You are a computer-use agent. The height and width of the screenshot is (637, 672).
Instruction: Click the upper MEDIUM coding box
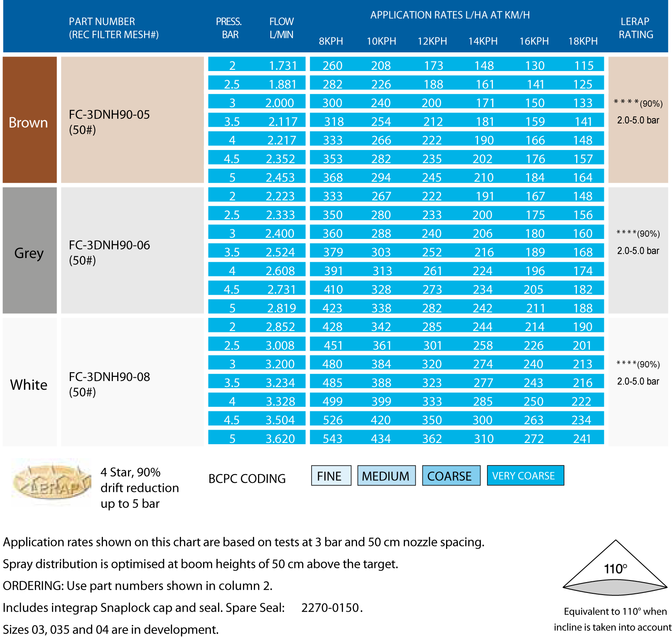pyautogui.click(x=386, y=476)
